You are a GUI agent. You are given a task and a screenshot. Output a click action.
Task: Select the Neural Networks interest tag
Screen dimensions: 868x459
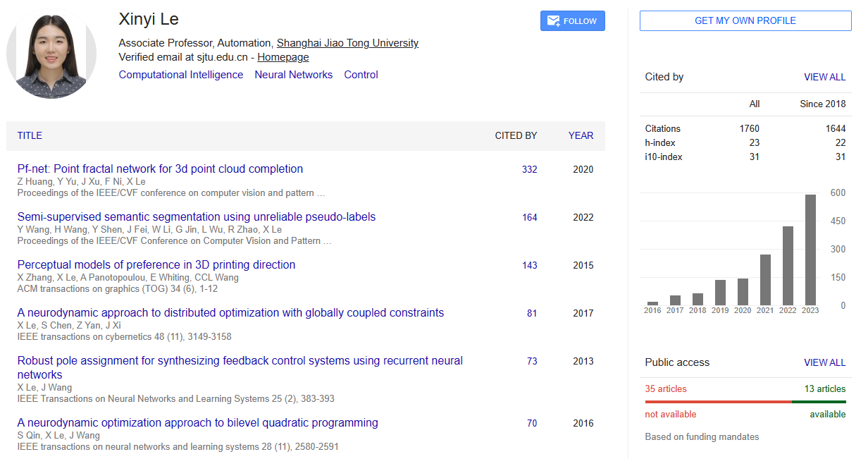(x=293, y=75)
